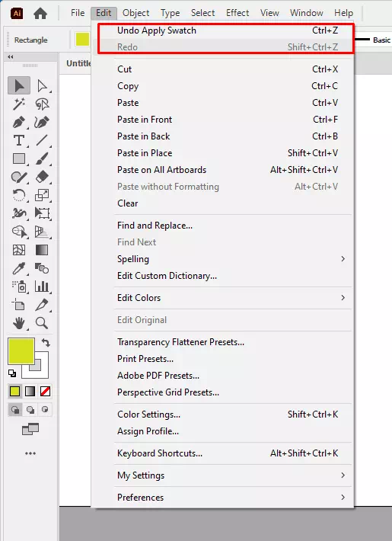Select the Type tool
392x541 pixels.
click(19, 140)
